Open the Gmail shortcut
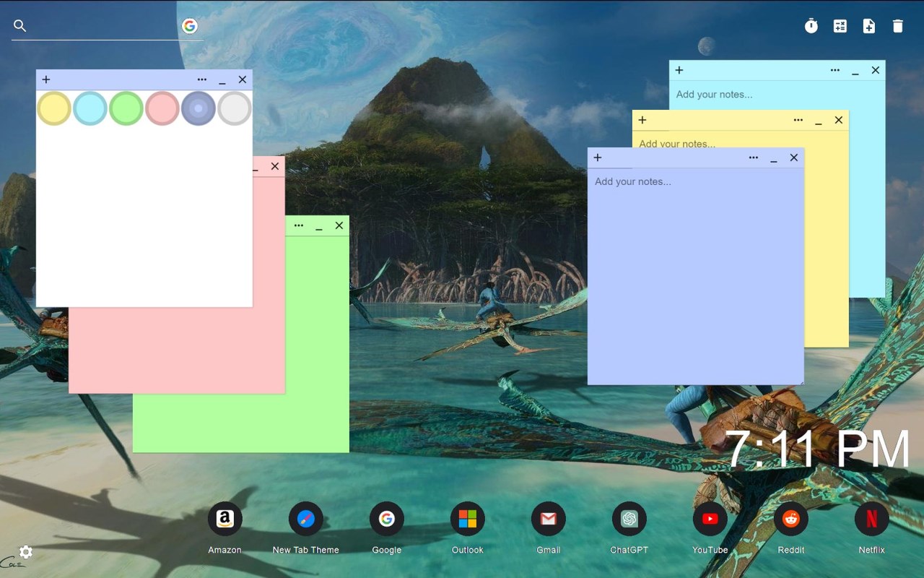 549,519
